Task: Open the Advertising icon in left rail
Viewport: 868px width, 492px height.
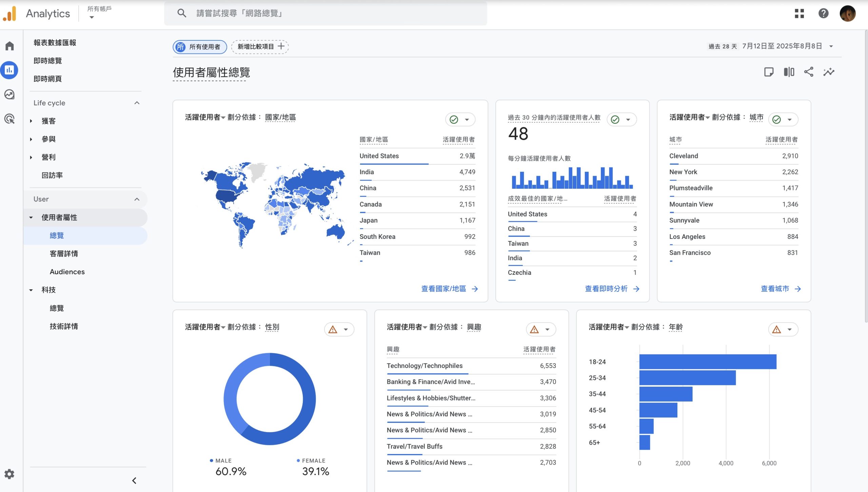Action: [x=9, y=119]
